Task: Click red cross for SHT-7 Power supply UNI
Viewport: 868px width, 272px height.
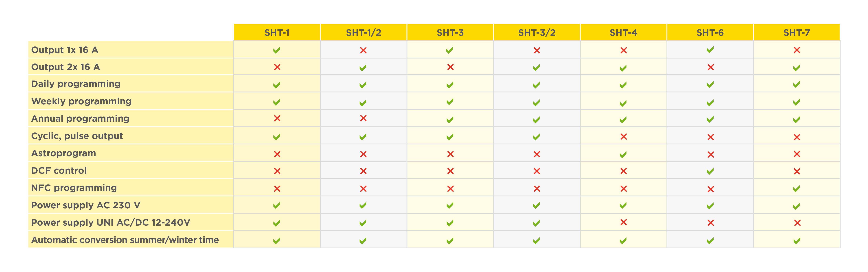Action: (797, 223)
